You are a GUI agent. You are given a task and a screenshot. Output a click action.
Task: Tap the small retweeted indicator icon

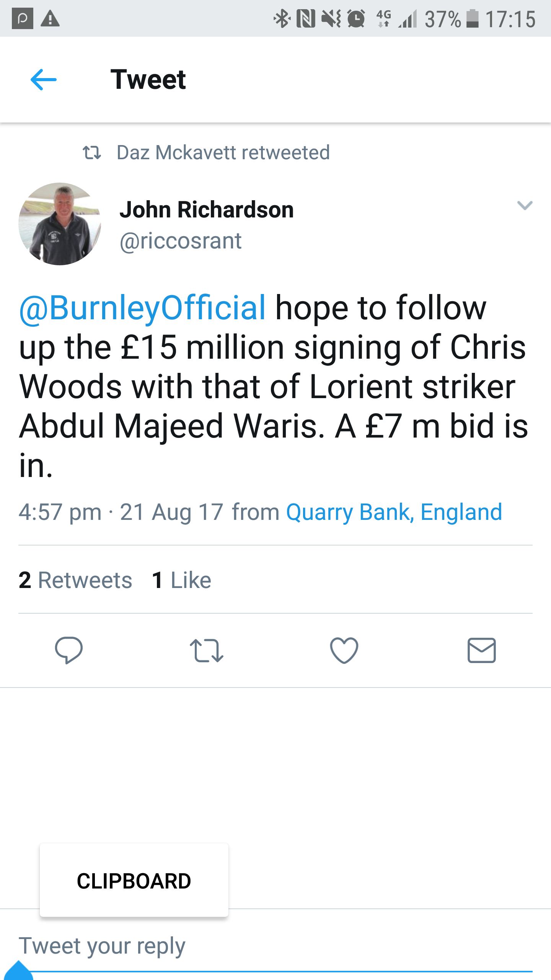92,153
